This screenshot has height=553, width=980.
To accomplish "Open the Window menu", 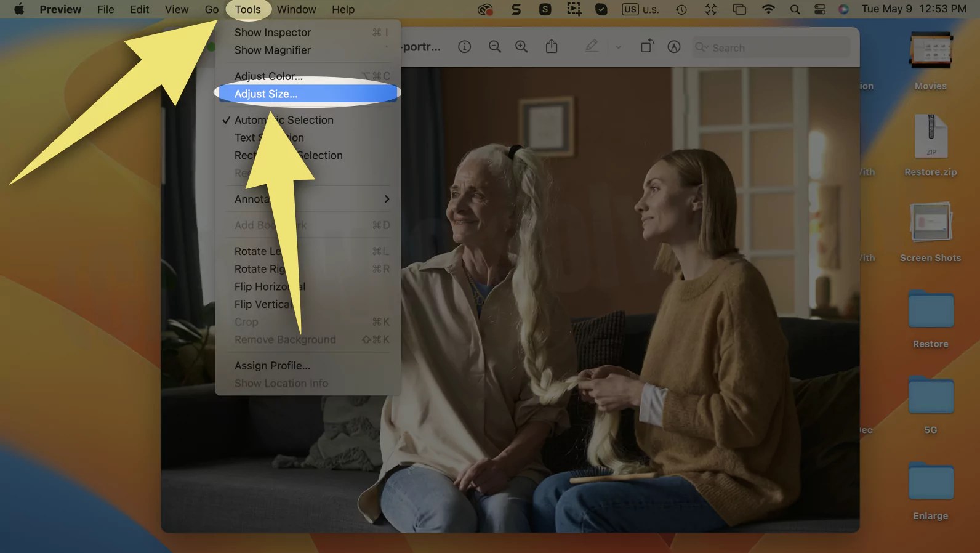I will (x=296, y=9).
